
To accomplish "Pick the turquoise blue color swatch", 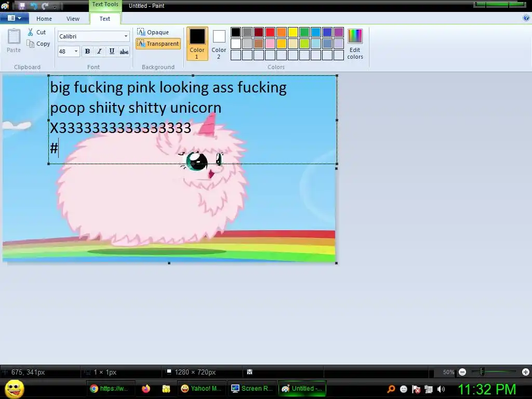I will [316, 32].
